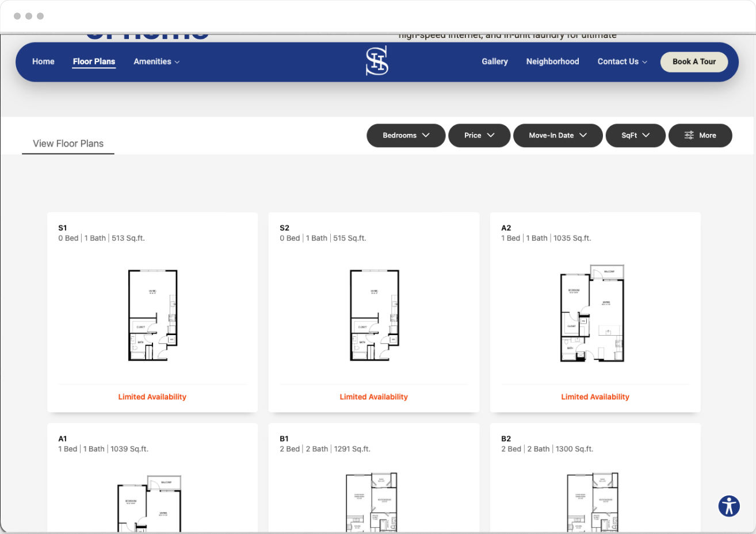Open the A2 floor plan image
This screenshot has width=756, height=534.
pyautogui.click(x=593, y=314)
